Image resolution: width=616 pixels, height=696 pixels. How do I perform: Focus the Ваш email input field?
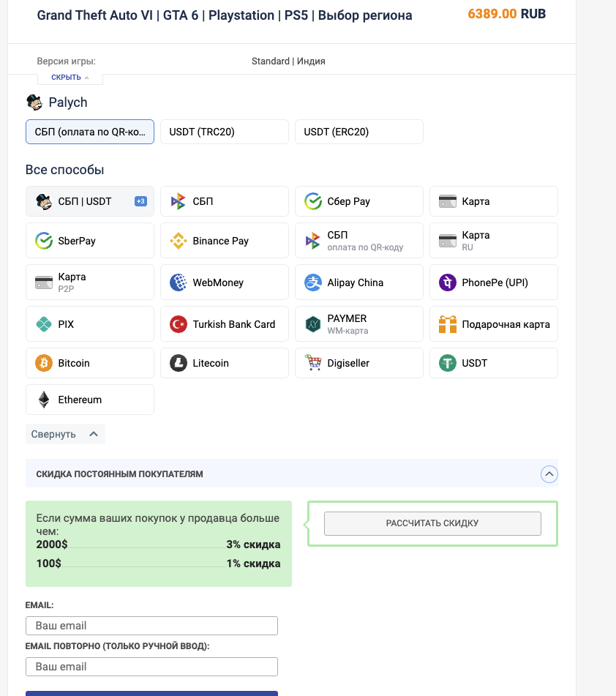151,626
